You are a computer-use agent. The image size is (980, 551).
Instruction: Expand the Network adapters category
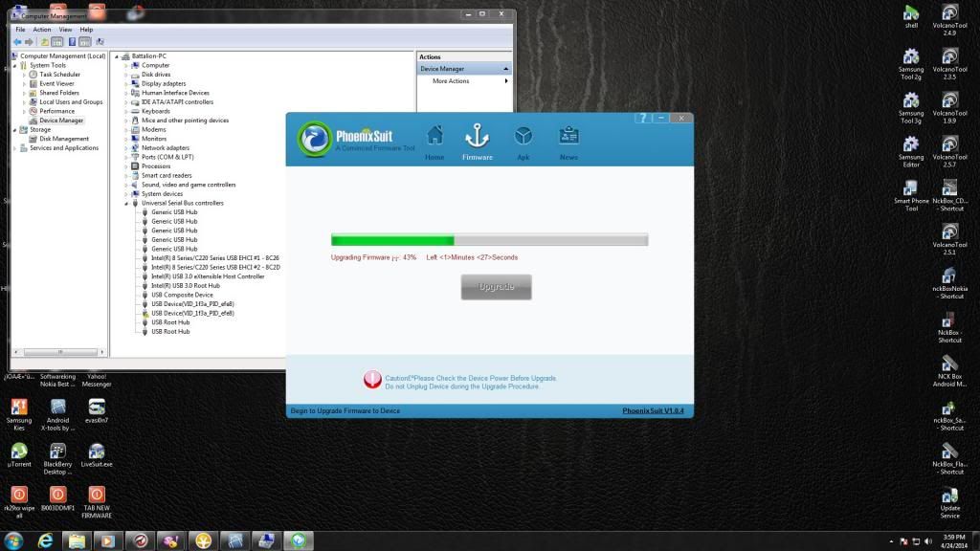pos(126,148)
